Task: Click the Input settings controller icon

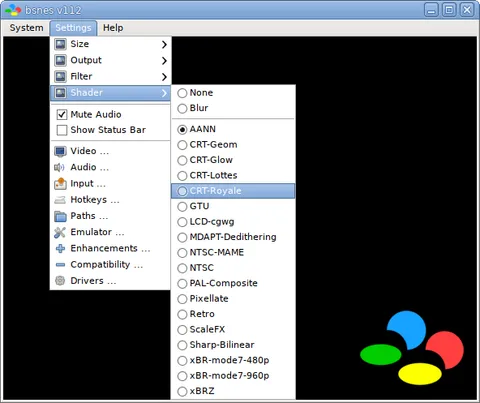Action: (60, 183)
